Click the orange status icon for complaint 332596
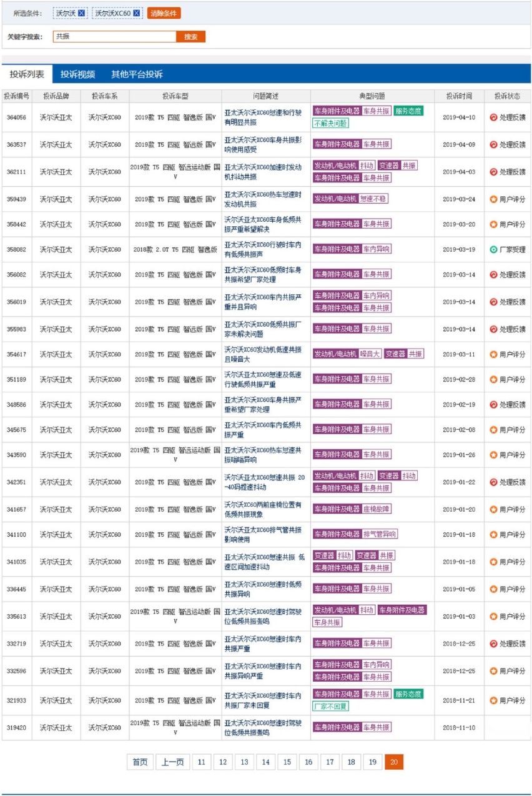The width and height of the screenshot is (532, 796). click(493, 671)
